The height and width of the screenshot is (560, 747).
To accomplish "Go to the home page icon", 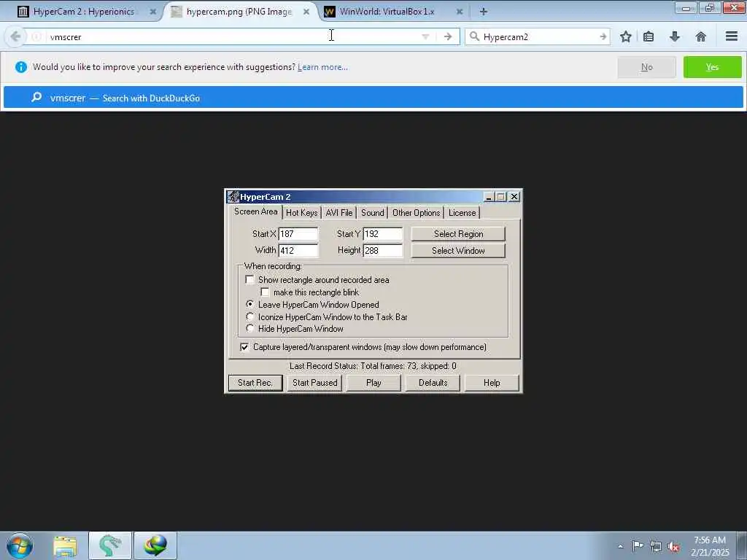I will pos(701,36).
